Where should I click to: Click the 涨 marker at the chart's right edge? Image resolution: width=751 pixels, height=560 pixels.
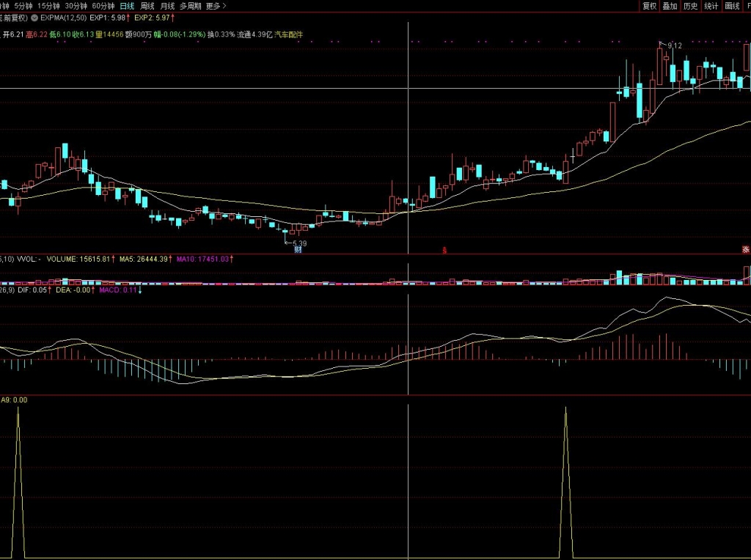[746, 249]
